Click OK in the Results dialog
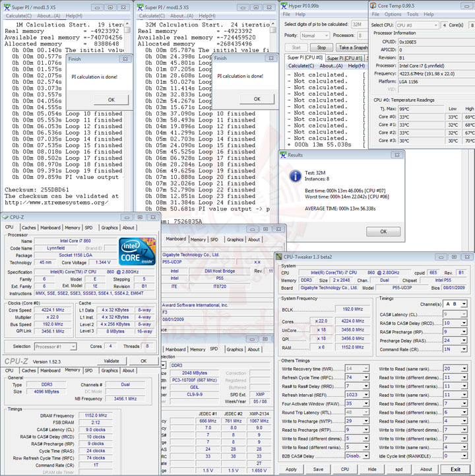475x476 pixels. click(x=383, y=231)
